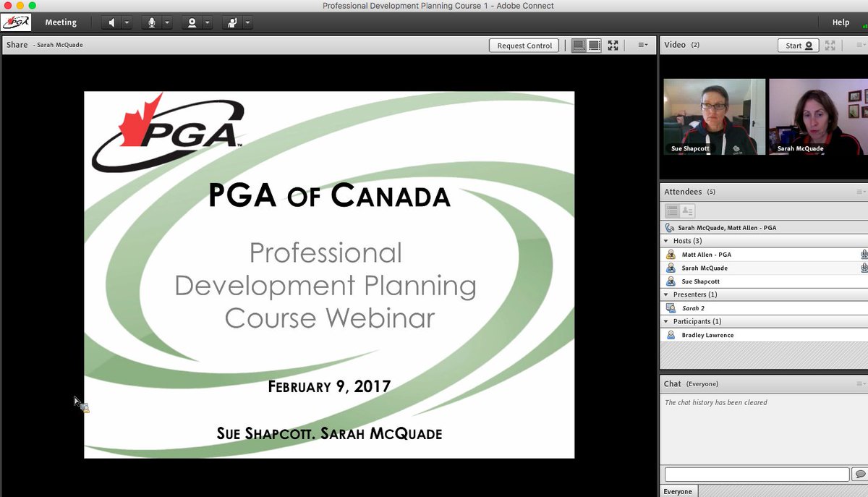
Task: Click the telephone active speakers icon
Action: (670, 227)
